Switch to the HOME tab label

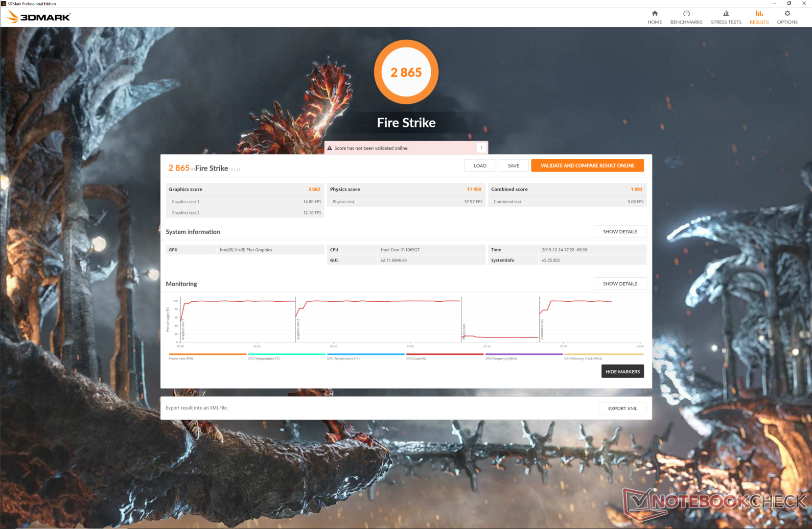point(654,22)
